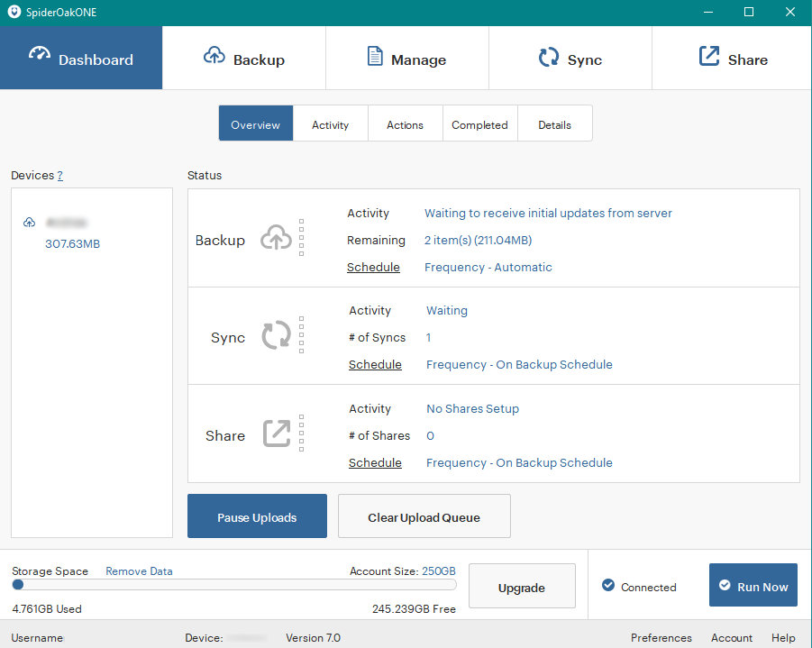Viewport: 812px width, 648px height.
Task: Click 'Frequency - Automatic' backup value
Action: point(488,268)
